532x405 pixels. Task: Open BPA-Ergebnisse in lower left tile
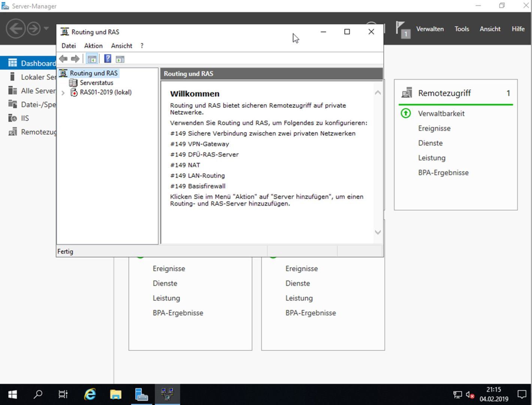(x=178, y=313)
